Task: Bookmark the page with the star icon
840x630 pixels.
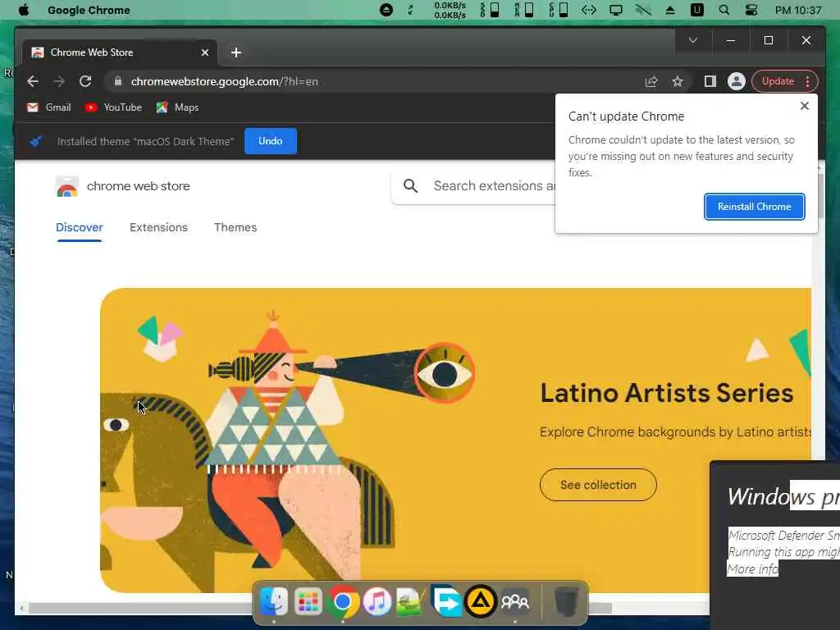Action: 678,81
